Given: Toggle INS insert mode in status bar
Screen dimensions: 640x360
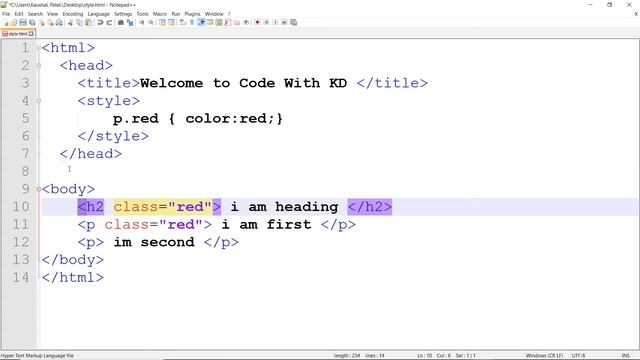Looking at the screenshot, I should pyautogui.click(x=625, y=356).
